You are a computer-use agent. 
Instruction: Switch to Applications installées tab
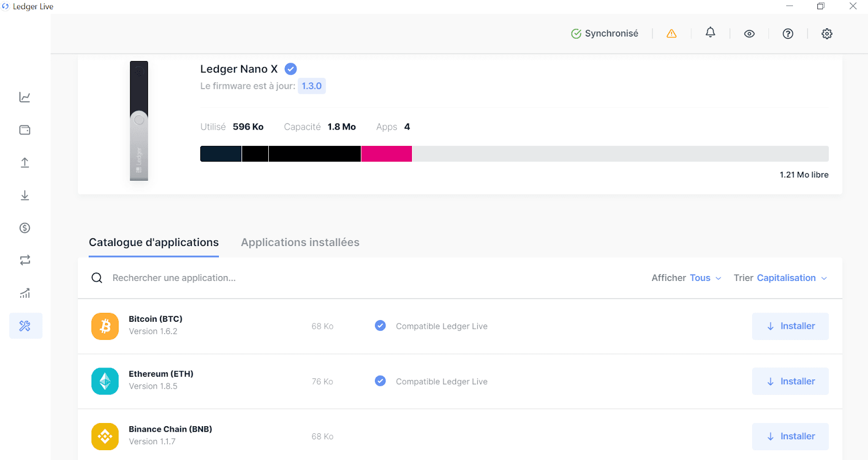(x=300, y=243)
